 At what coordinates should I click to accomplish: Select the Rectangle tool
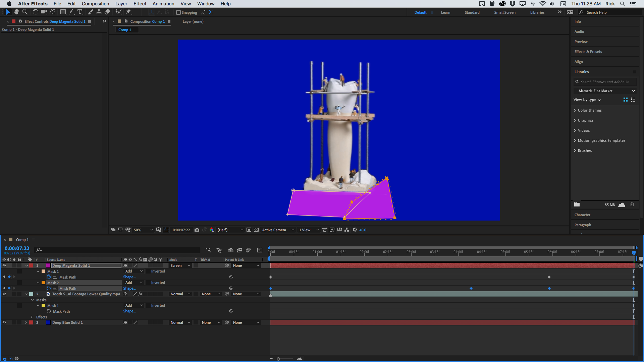click(63, 12)
